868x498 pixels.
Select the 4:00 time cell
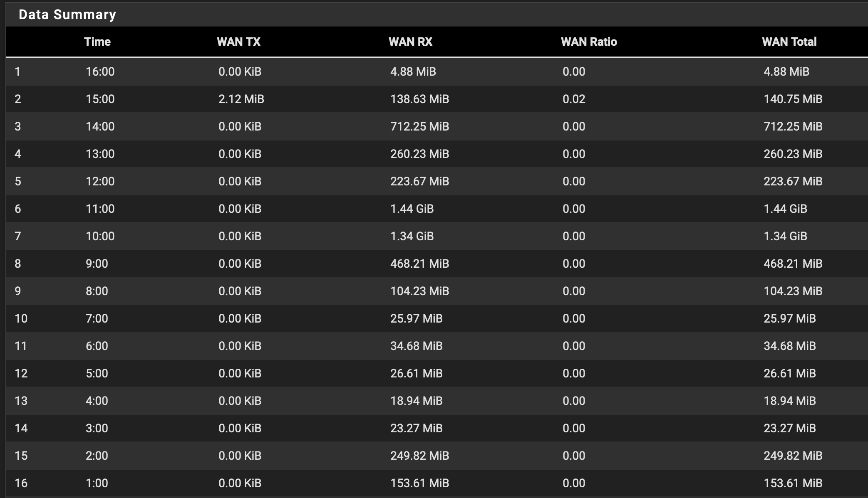97,401
